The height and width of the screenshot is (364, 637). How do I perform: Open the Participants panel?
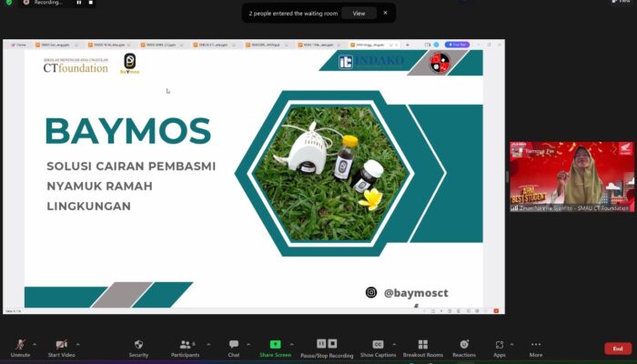click(x=186, y=348)
